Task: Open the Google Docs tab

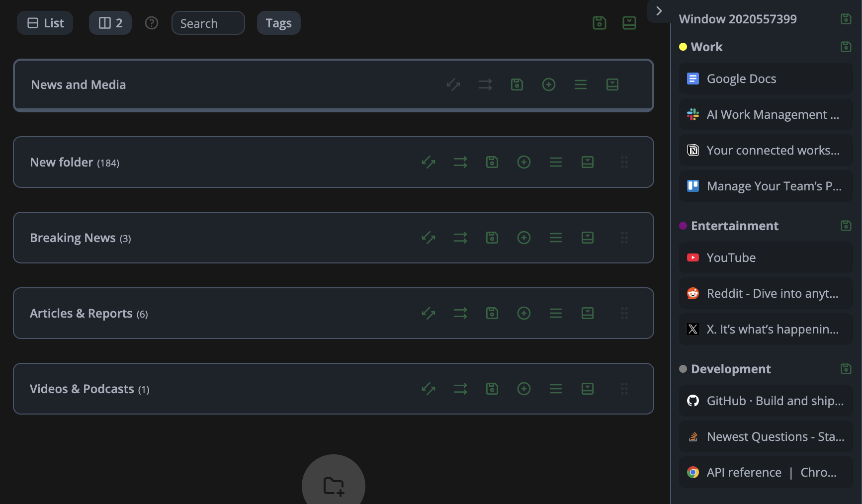Action: pos(741,79)
